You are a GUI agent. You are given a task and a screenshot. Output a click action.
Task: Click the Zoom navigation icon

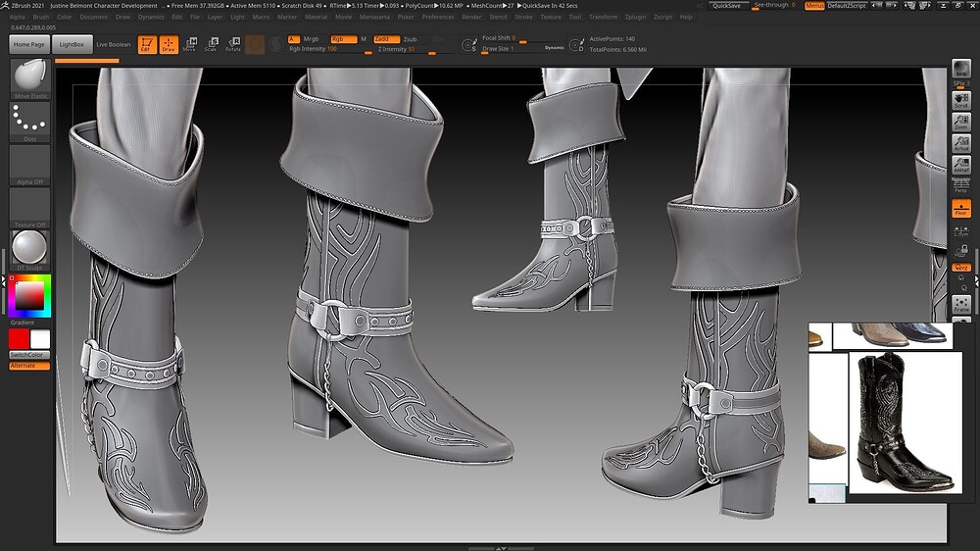coord(961,122)
